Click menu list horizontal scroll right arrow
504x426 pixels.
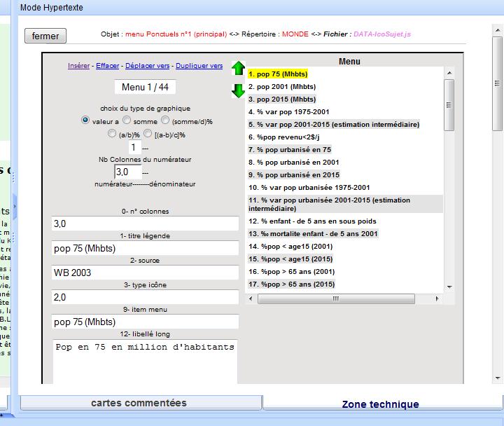[437, 298]
